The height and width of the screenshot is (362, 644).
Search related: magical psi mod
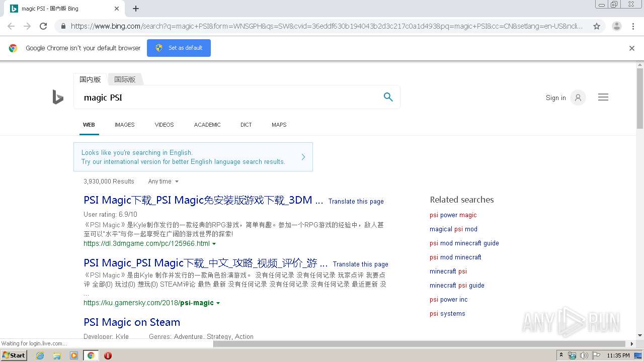[x=453, y=229]
